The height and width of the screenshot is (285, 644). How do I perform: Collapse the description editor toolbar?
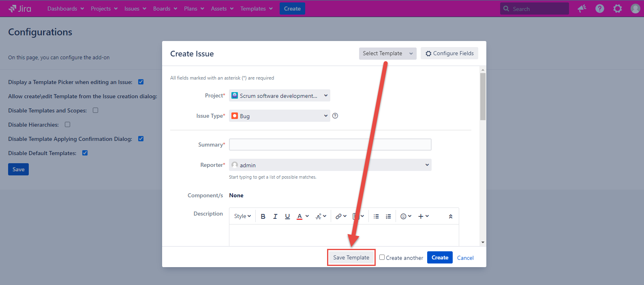450,216
